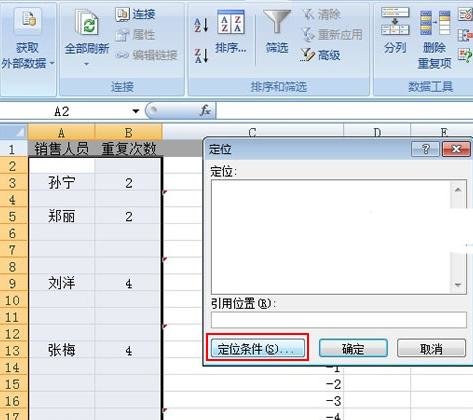Click the value 4 beside 张梅
This screenshot has height=420, width=473.
tap(129, 351)
